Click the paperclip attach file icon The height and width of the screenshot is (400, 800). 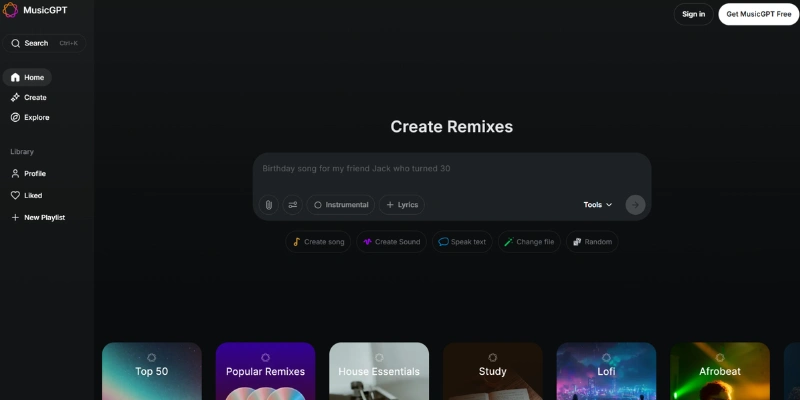[268, 205]
